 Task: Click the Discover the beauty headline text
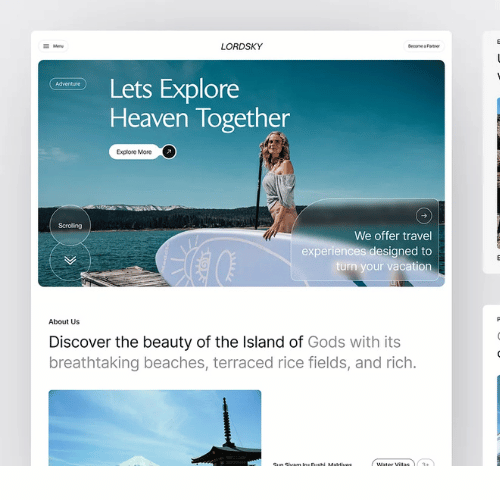pos(233,352)
